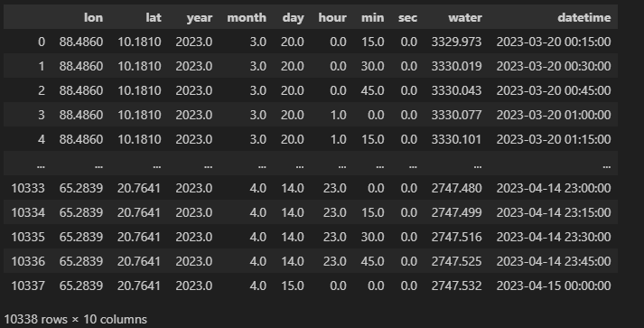Click the 'datetime' column header
The image size is (644, 328).
coord(584,18)
